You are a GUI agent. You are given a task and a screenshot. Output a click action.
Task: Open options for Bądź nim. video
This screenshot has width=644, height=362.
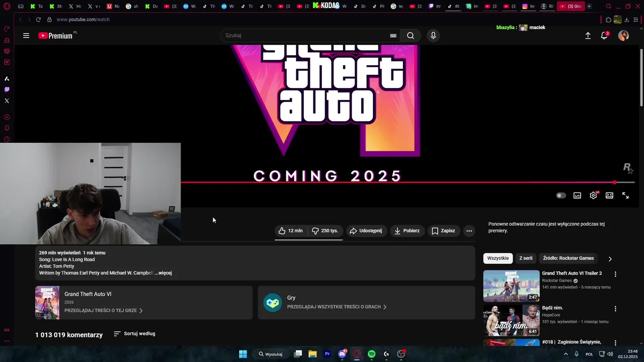tap(615, 309)
